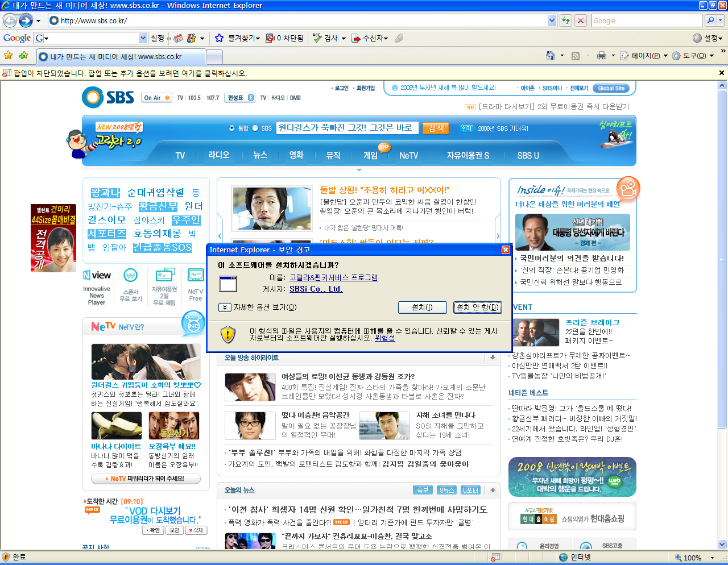Click the 위험성 link in the dialog
728x565 pixels.
384,338
